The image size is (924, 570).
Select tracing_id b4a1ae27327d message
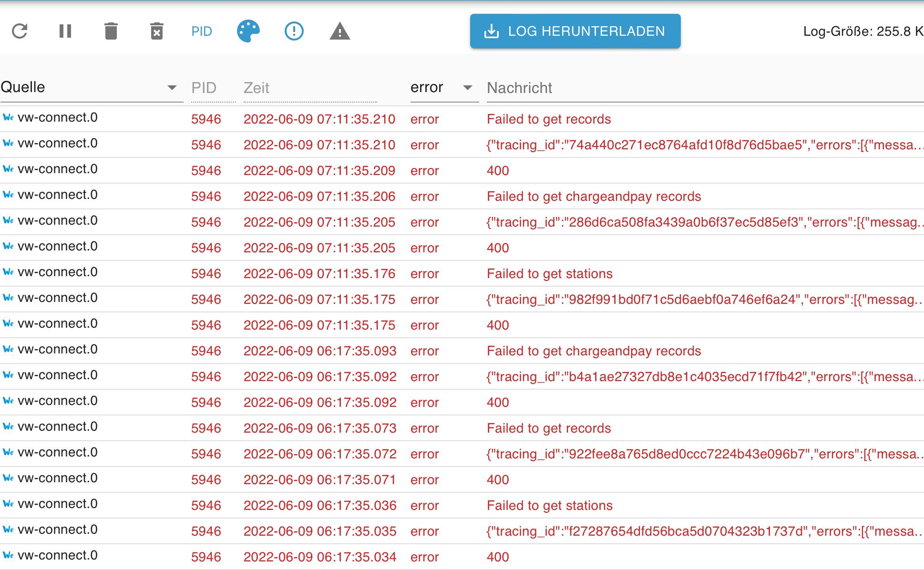tap(705, 377)
